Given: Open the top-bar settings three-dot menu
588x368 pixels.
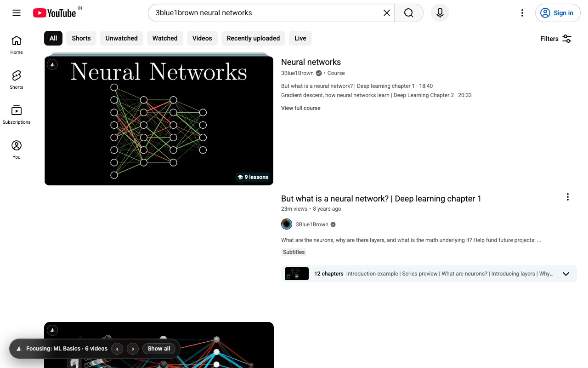Looking at the screenshot, I should (x=522, y=13).
